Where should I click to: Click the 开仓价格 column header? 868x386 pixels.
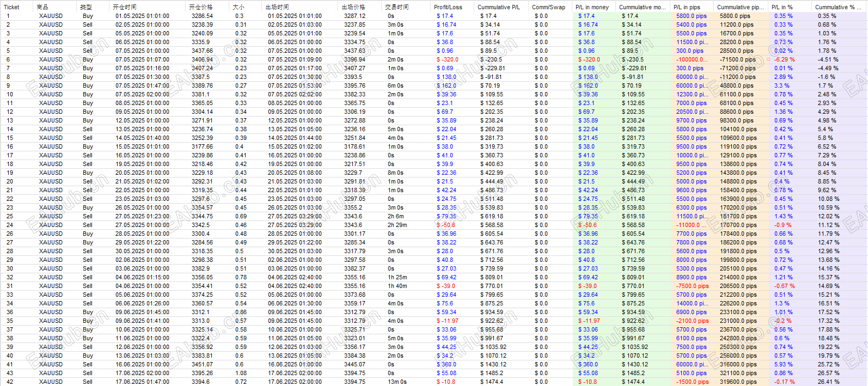point(201,7)
